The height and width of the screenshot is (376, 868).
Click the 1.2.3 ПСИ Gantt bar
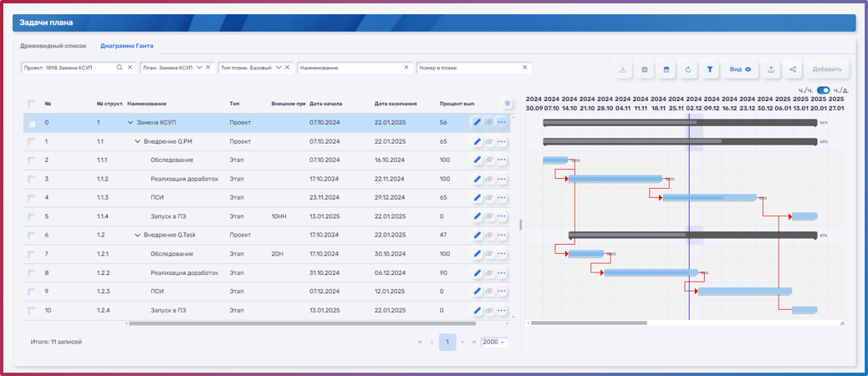click(744, 292)
